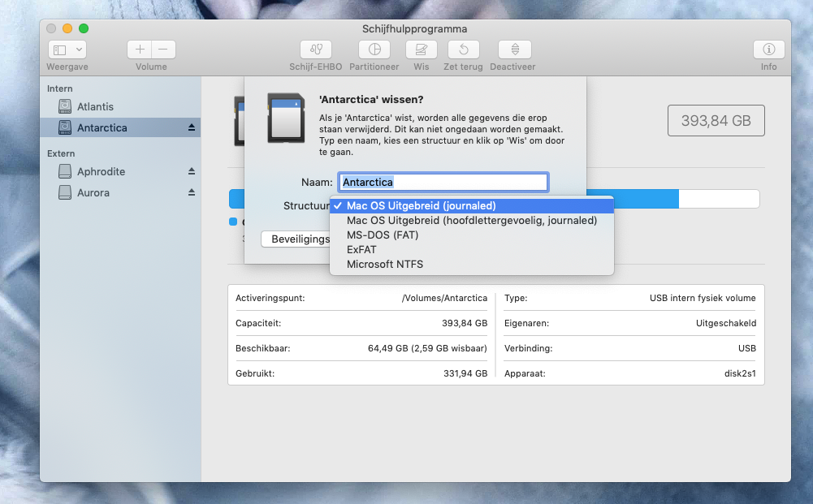813x504 pixels.
Task: Choose MS-DOS (FAT) format
Action: [x=472, y=235]
